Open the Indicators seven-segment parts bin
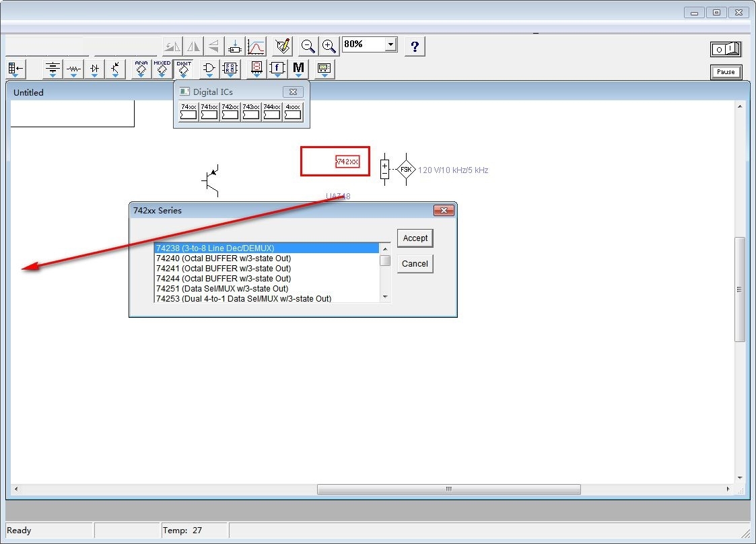756x544 pixels. [256, 69]
